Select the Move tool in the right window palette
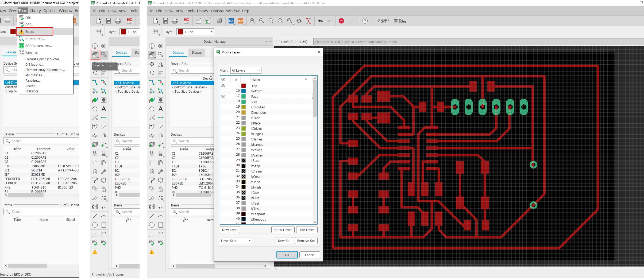 152,64
